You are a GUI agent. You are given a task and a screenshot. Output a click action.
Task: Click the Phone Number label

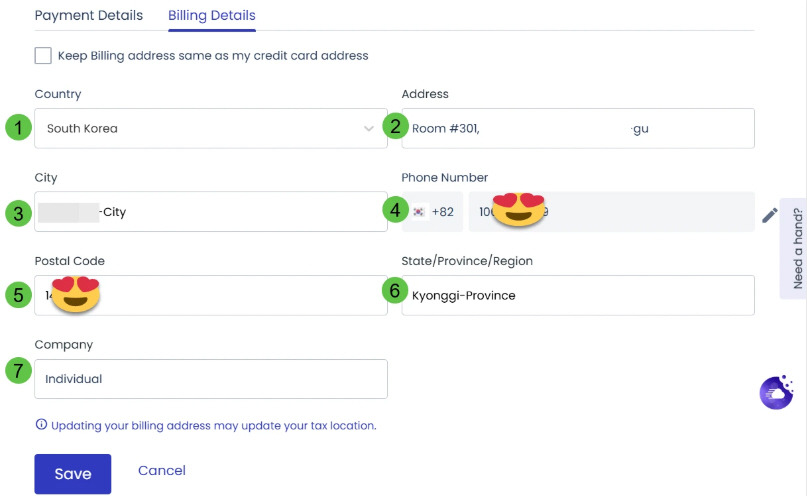445,178
